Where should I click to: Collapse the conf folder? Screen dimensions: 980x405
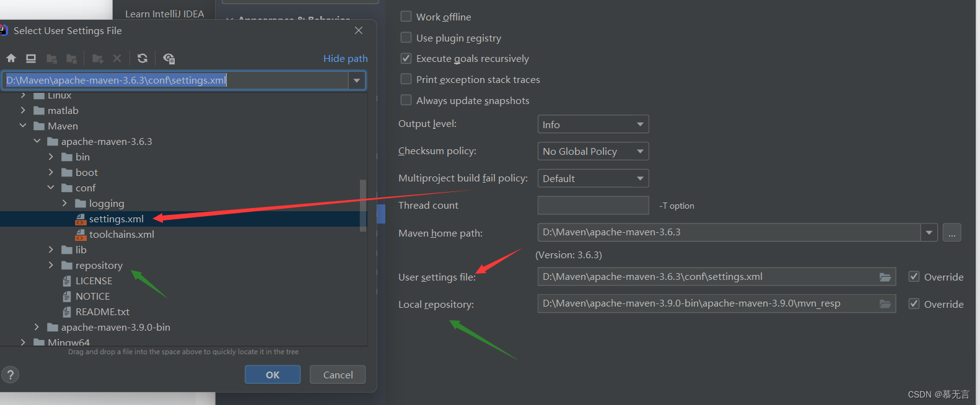[51, 188]
